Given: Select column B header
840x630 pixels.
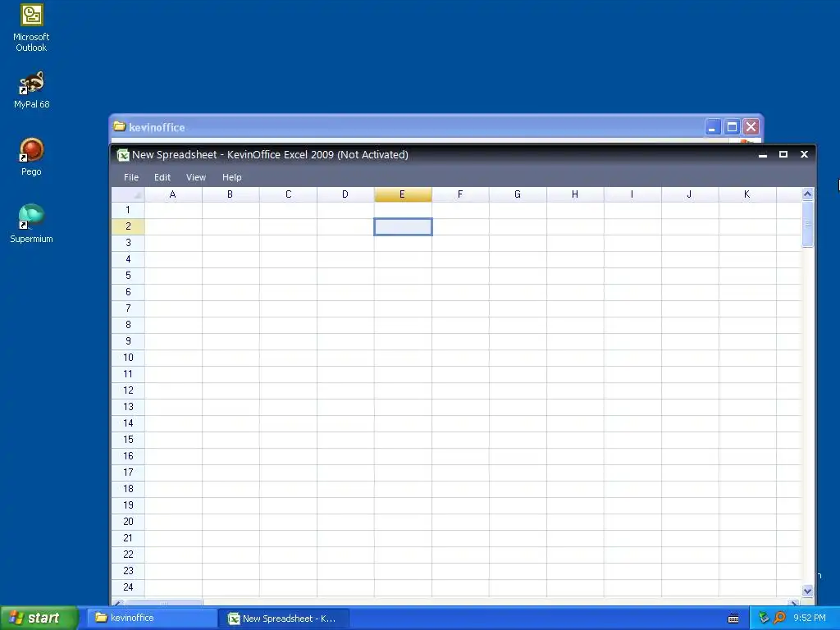Looking at the screenshot, I should (x=231, y=194).
